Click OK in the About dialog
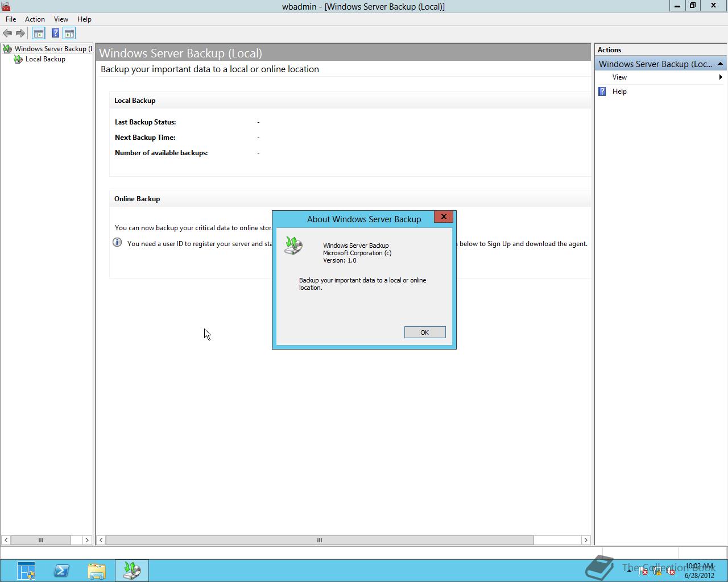The height and width of the screenshot is (582, 728). click(x=425, y=332)
